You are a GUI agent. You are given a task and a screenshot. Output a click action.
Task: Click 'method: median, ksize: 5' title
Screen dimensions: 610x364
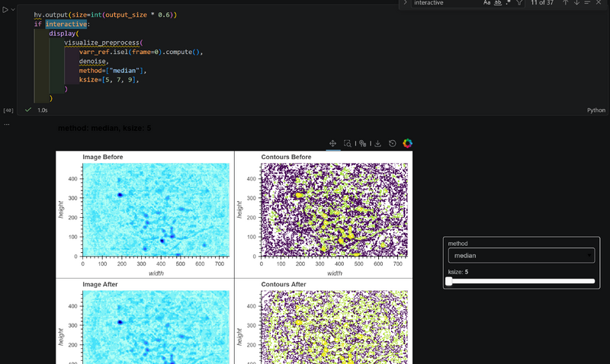104,128
